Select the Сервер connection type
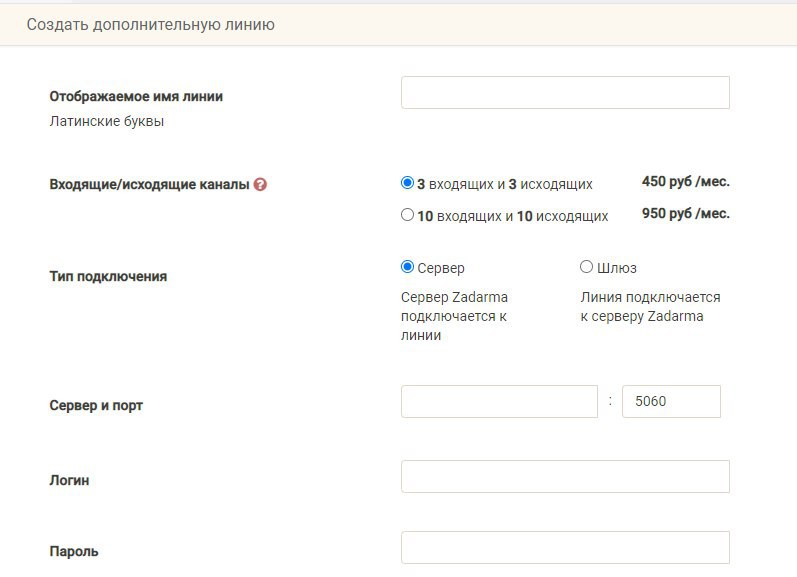 (x=407, y=267)
